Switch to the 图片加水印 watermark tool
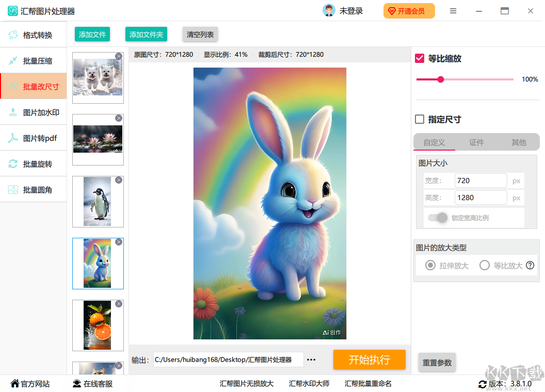This screenshot has height=392, width=545. click(x=33, y=111)
